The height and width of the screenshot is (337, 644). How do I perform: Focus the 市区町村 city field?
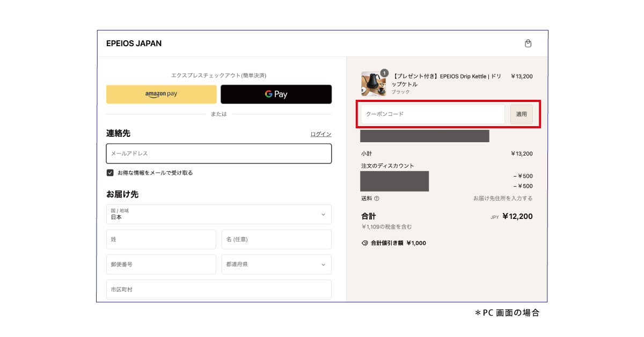click(x=219, y=289)
